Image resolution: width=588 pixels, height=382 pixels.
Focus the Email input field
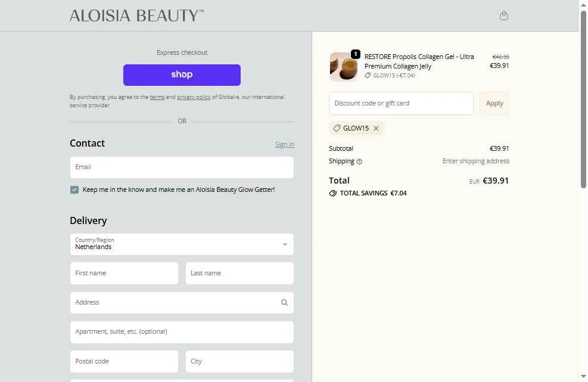(182, 167)
